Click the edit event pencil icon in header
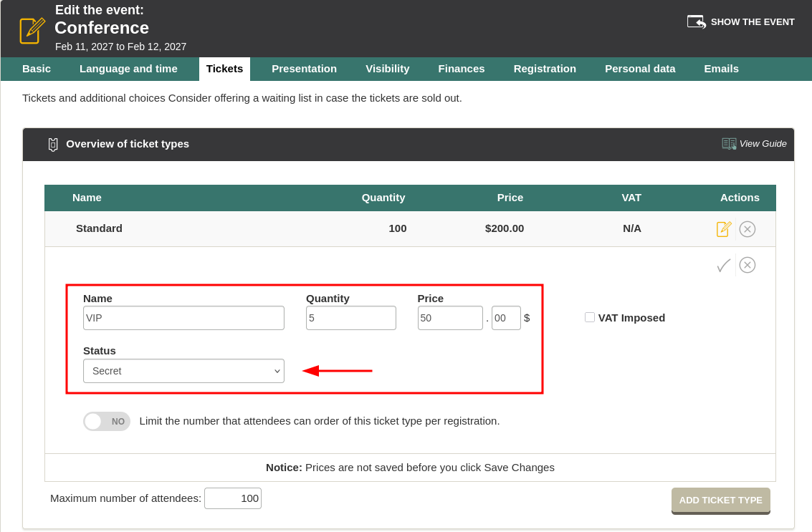 click(x=32, y=30)
